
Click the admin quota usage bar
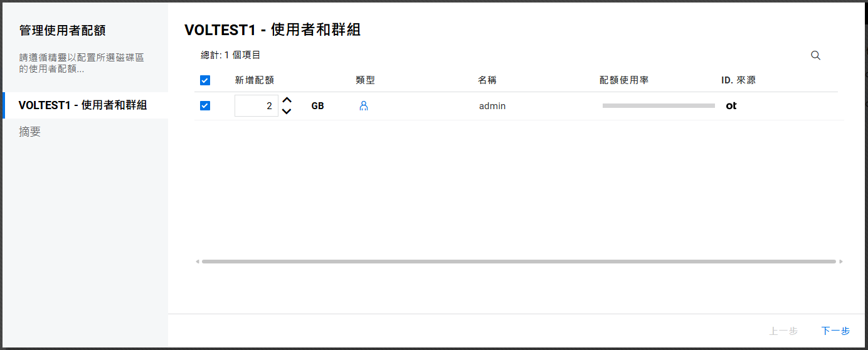pyautogui.click(x=659, y=106)
